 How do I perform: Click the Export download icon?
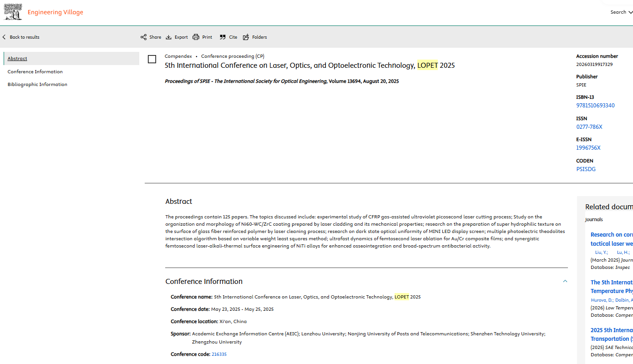(169, 37)
